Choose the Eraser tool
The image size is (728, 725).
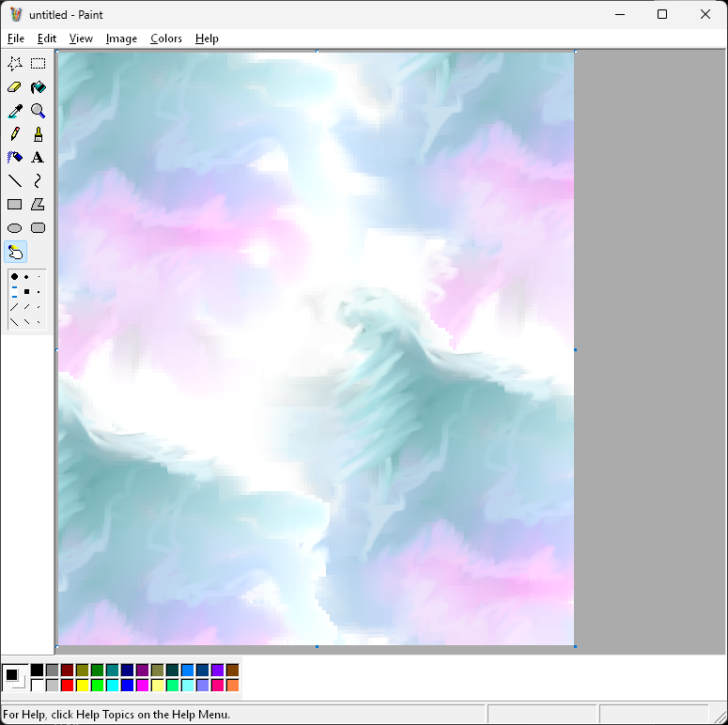click(x=15, y=87)
